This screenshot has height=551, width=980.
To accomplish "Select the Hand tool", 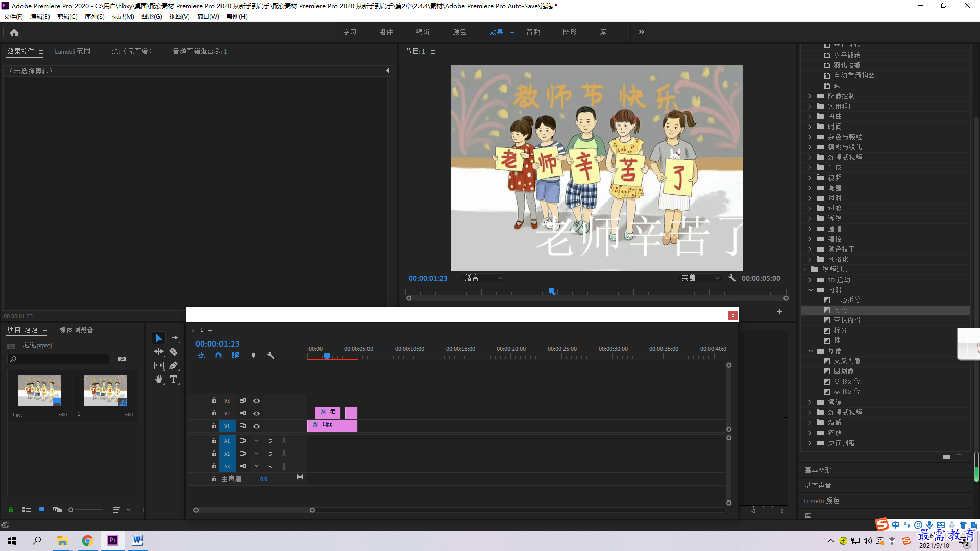I will point(159,379).
